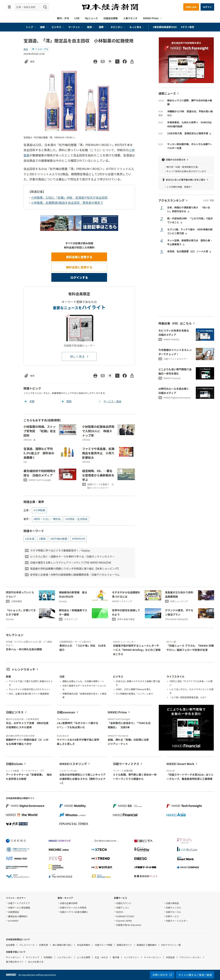The image size is (220, 980).
Task: Open the 朝刊・夕刊 header menu
Action: [x=63, y=18]
